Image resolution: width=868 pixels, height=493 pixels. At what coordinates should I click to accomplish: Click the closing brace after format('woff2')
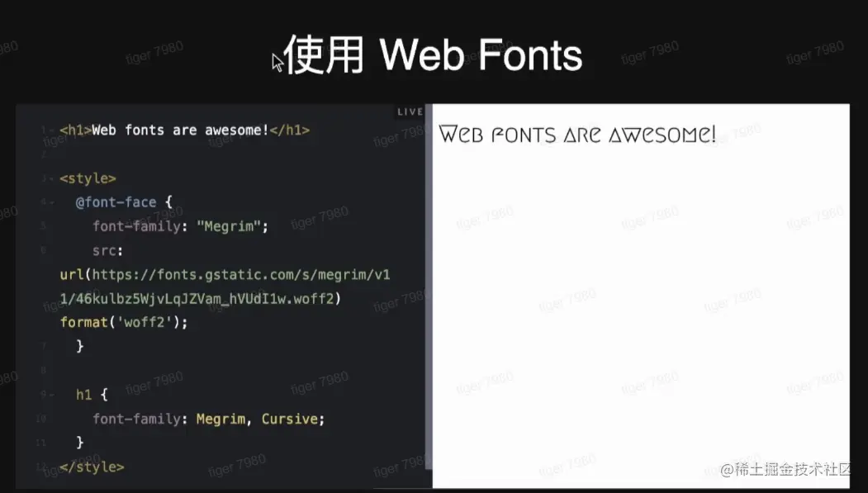tap(80, 346)
